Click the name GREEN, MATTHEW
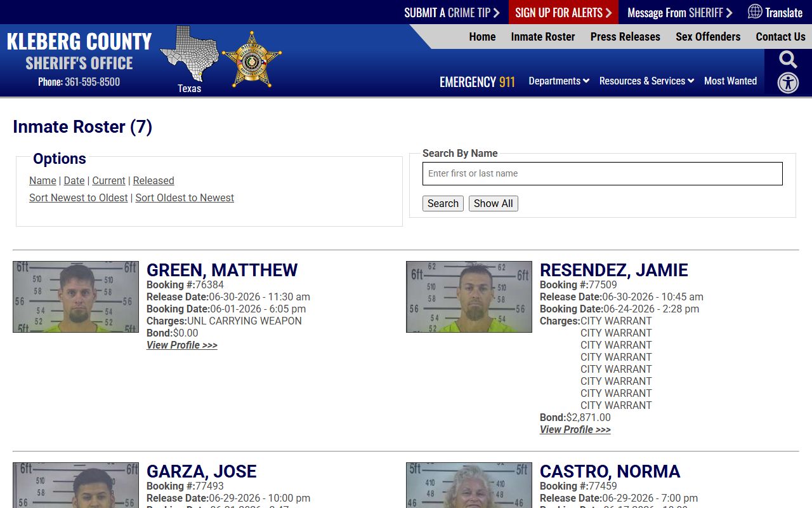 (x=222, y=270)
